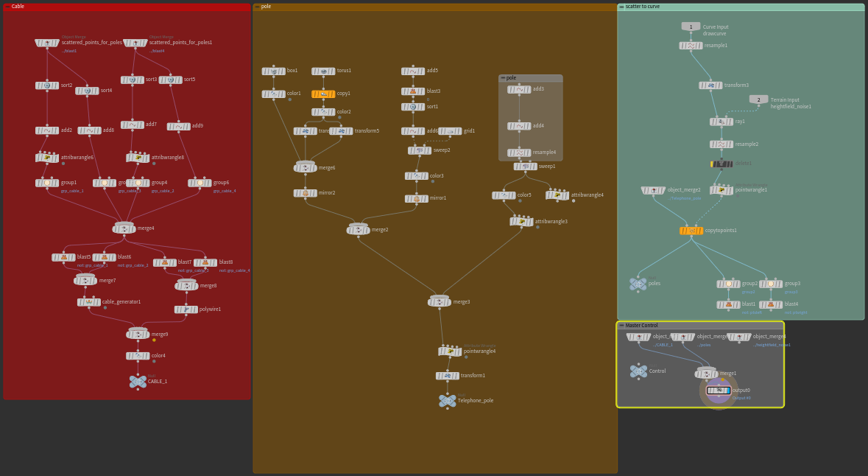Select the group6 node

(x=200, y=183)
